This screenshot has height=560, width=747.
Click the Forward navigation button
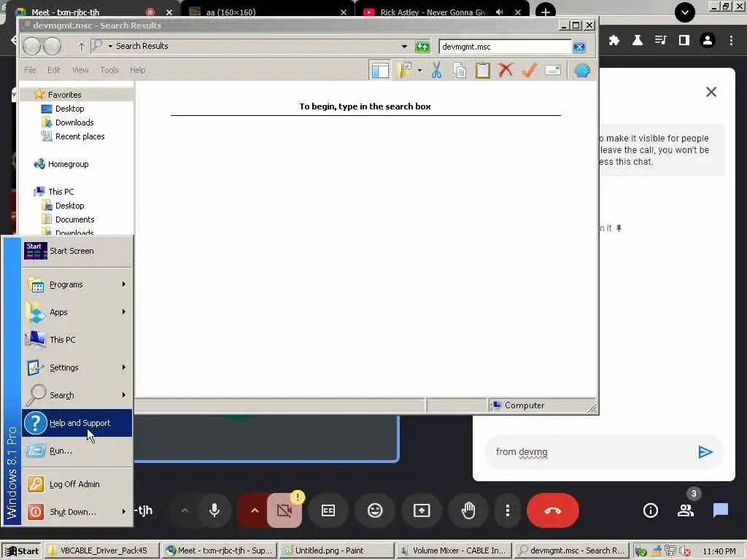(x=52, y=46)
